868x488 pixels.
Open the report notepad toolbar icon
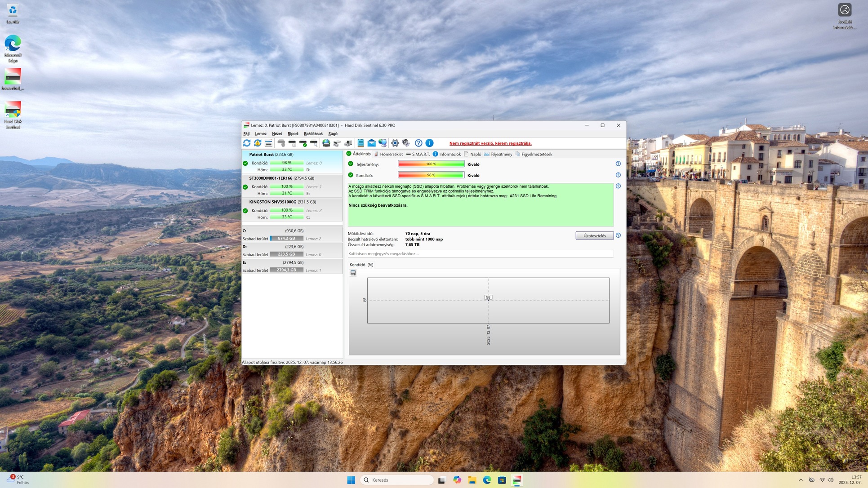pyautogui.click(x=361, y=143)
